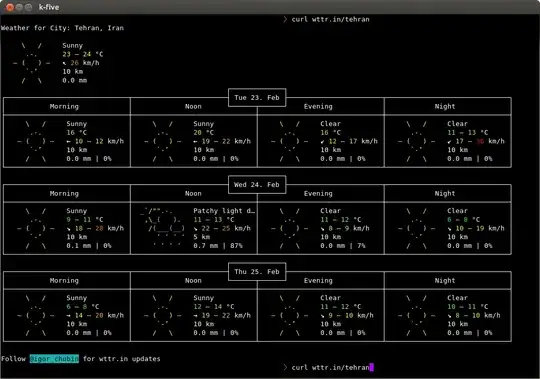Click the purple cursor block at prompt end
540x379 pixels.
[x=372, y=368]
